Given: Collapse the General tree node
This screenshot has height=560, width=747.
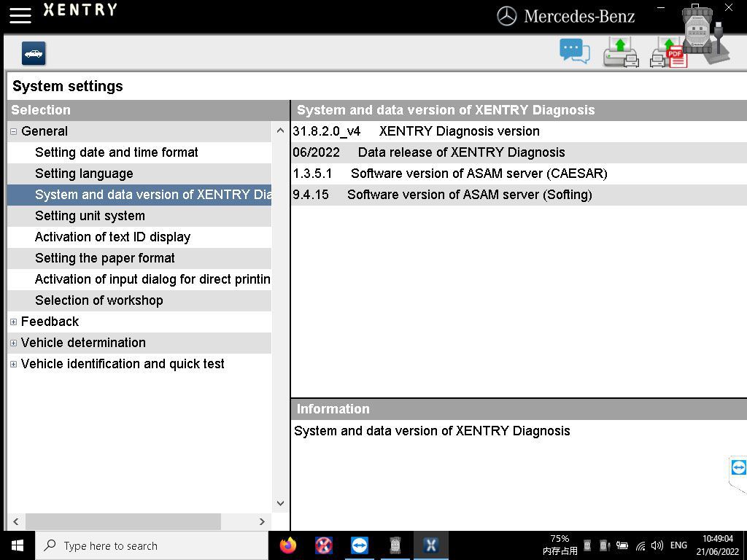Looking at the screenshot, I should pos(13,131).
